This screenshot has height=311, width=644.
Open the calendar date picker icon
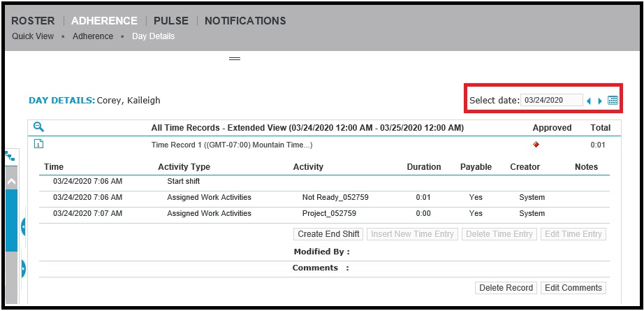[x=613, y=100]
